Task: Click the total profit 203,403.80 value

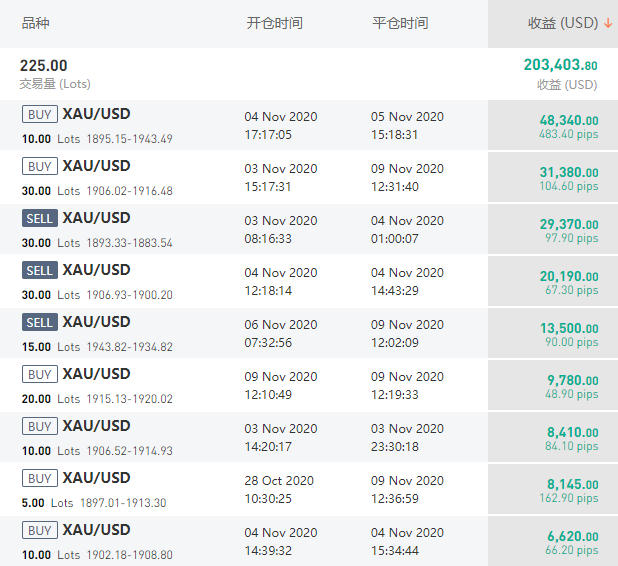Action: pos(560,65)
